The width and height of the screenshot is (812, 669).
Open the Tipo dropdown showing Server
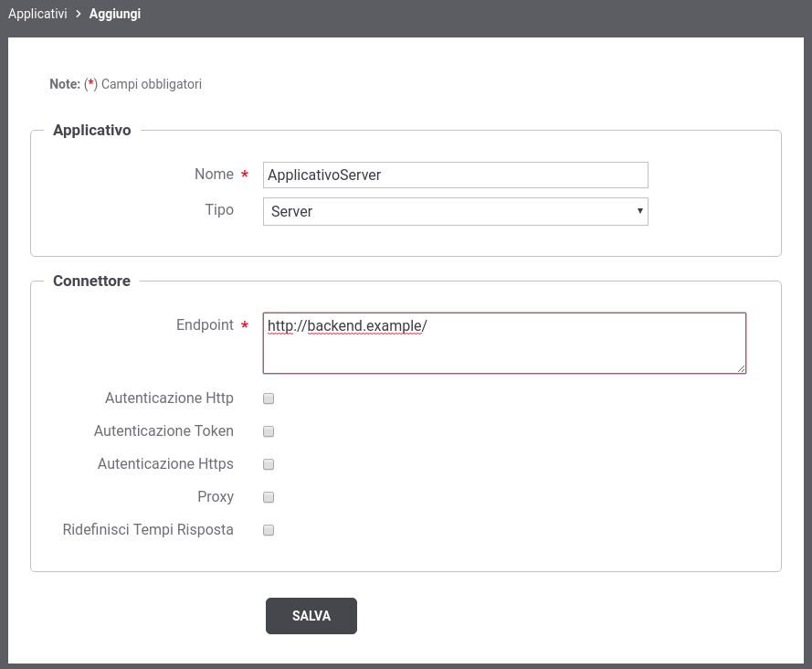(x=455, y=211)
